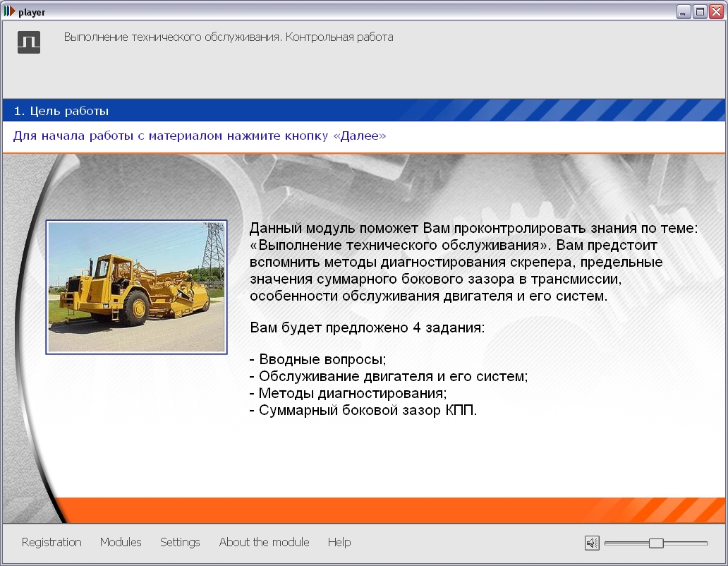This screenshot has height=566, width=728.
Task: Open the Settings menu
Action: 180,542
